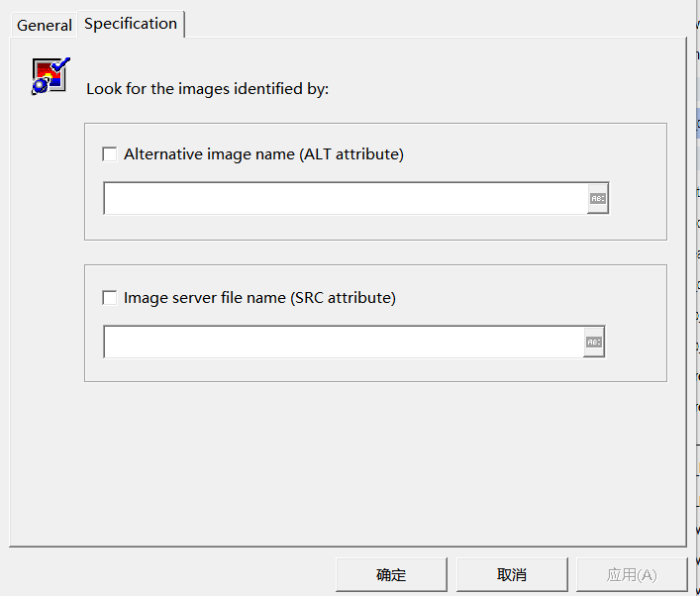
Task: Select the Specification tab
Action: (x=131, y=24)
